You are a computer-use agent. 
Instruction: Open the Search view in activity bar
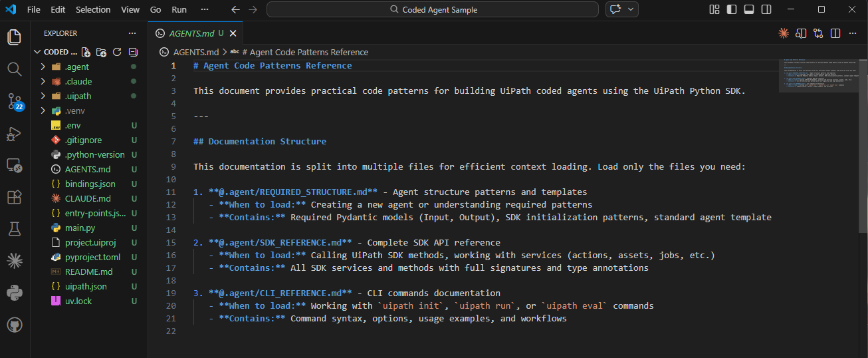point(15,69)
